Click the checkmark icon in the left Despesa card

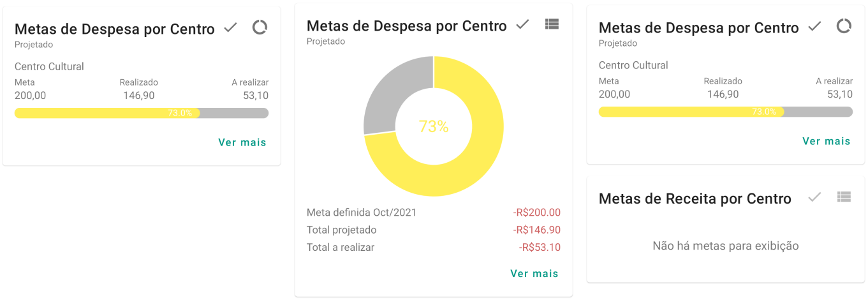(231, 28)
